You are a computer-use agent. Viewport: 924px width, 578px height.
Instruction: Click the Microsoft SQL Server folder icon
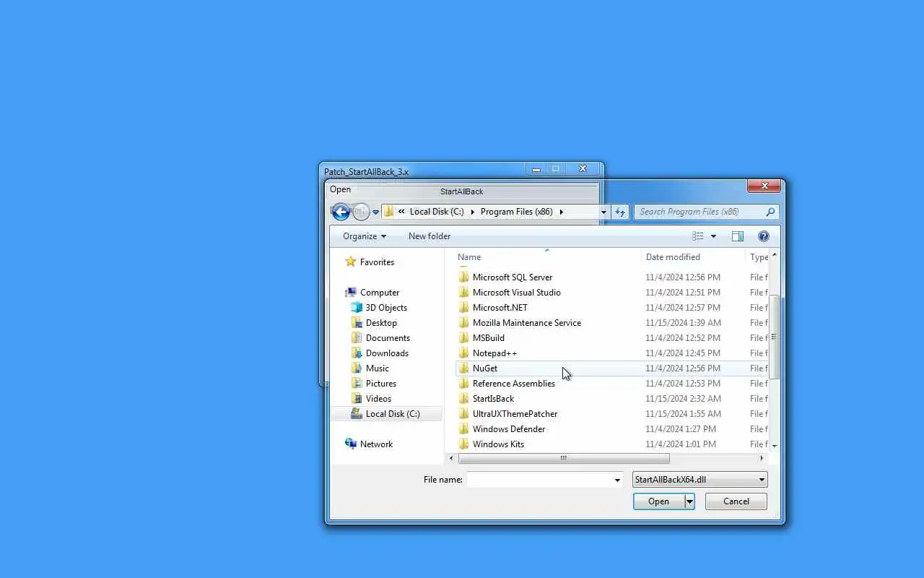click(x=464, y=277)
